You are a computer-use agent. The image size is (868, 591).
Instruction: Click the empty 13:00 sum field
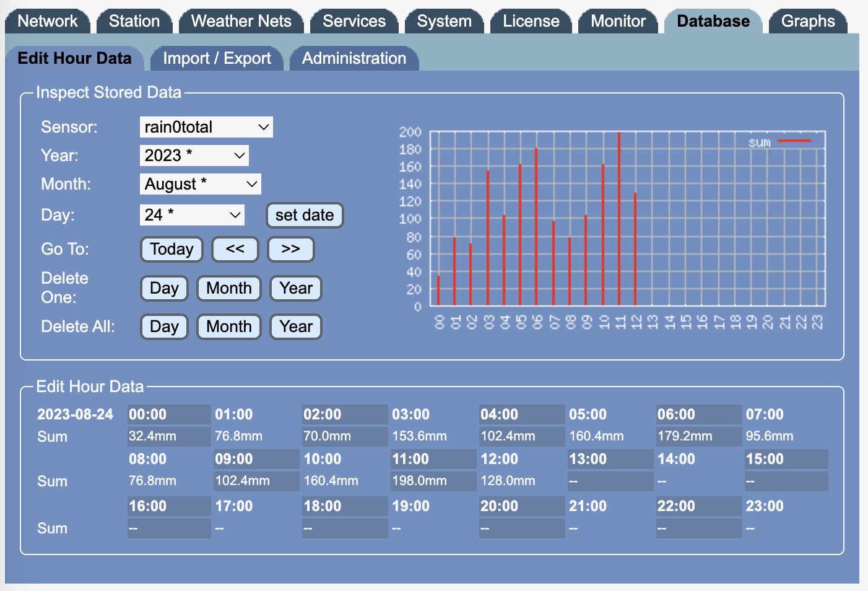(x=610, y=481)
